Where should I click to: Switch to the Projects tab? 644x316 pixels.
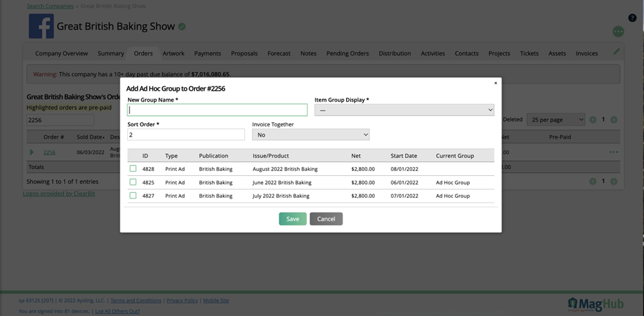(500, 54)
